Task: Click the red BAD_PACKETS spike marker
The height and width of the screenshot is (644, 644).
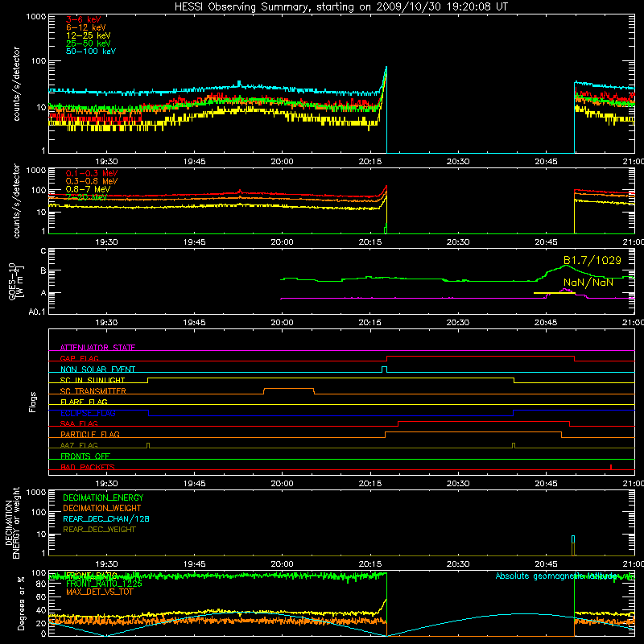Action: (611, 467)
